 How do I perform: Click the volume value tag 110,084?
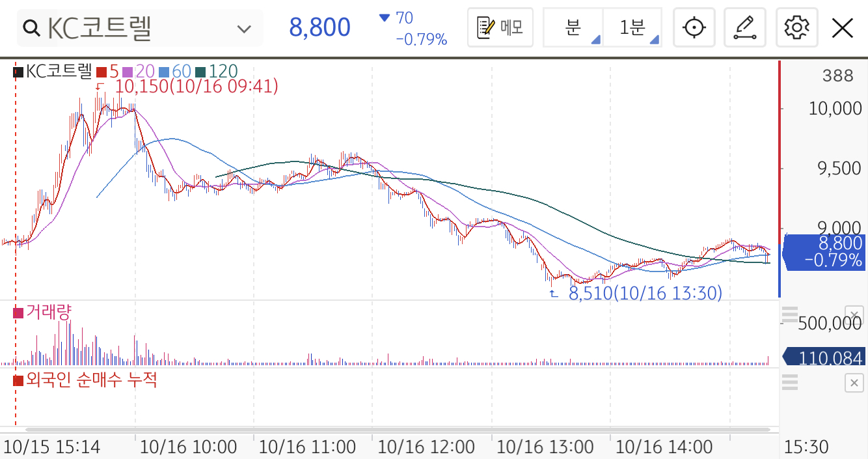[824, 357]
